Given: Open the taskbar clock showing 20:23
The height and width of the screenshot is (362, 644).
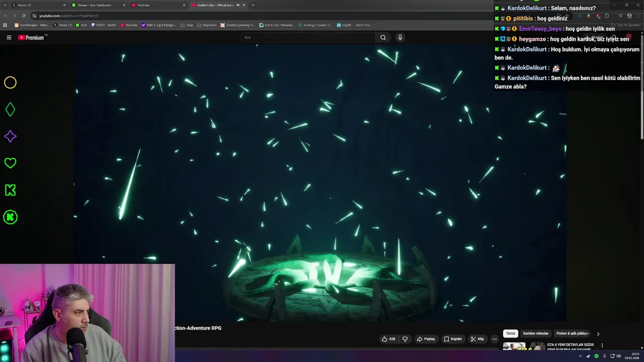Looking at the screenshot, I should 631,356.
